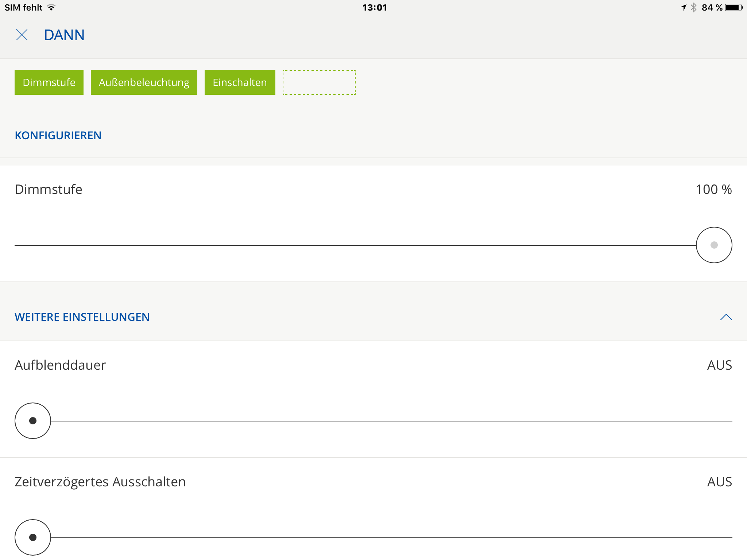
Task: Tap the Bluetooth icon in status bar
Action: coord(694,8)
